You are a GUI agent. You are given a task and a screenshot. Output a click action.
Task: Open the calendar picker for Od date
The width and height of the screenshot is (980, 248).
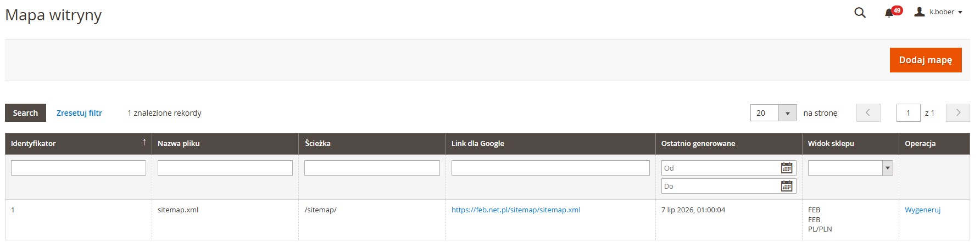coord(787,168)
